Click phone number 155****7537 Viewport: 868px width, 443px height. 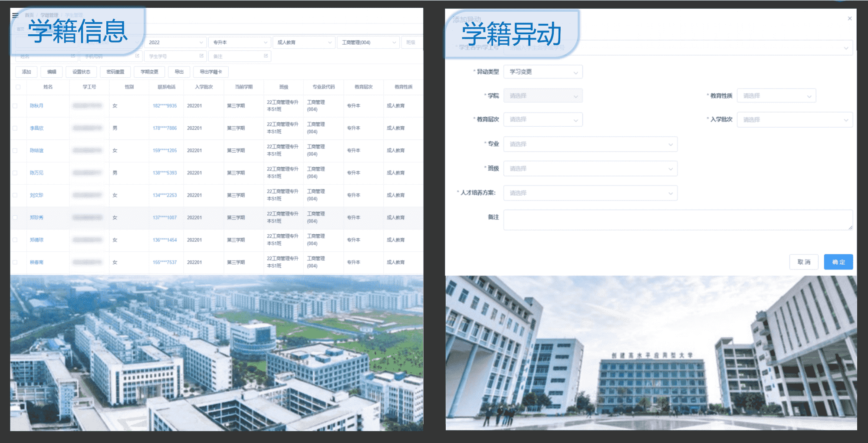click(x=164, y=262)
